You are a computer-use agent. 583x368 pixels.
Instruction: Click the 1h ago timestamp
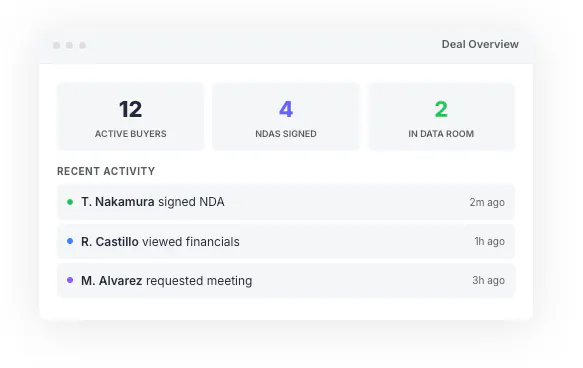[x=490, y=241]
